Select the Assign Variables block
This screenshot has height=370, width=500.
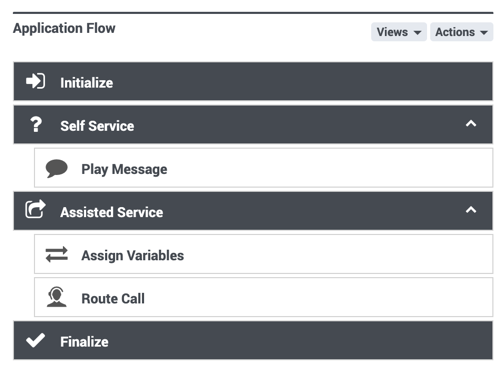pyautogui.click(x=263, y=254)
